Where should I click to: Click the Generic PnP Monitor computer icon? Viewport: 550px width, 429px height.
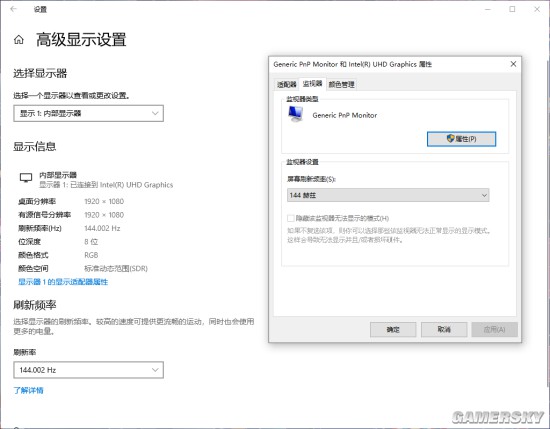coord(295,114)
